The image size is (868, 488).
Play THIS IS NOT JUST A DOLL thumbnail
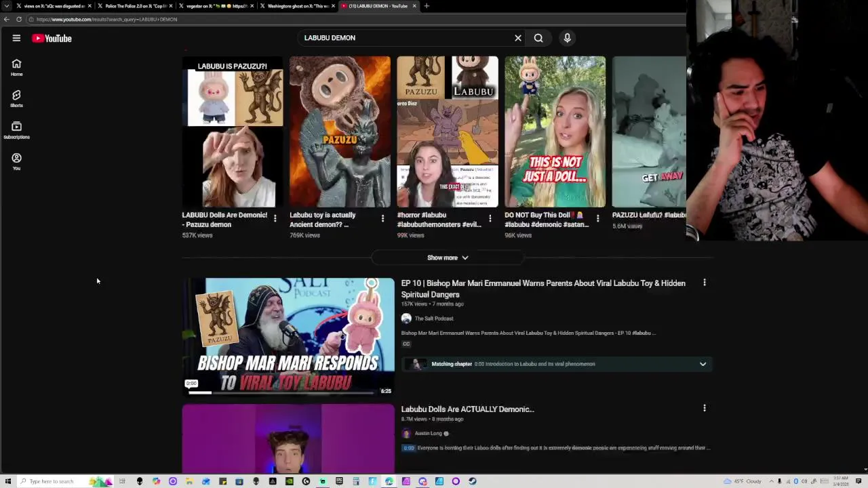click(x=555, y=131)
